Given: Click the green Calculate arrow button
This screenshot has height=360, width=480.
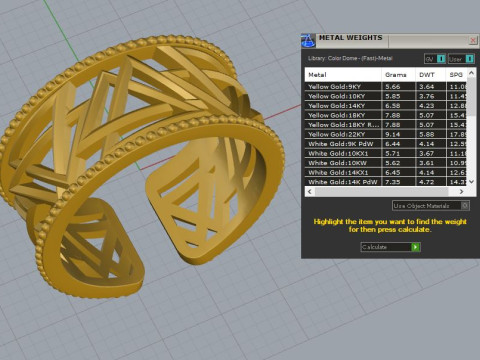Looking at the screenshot, I should point(415,247).
